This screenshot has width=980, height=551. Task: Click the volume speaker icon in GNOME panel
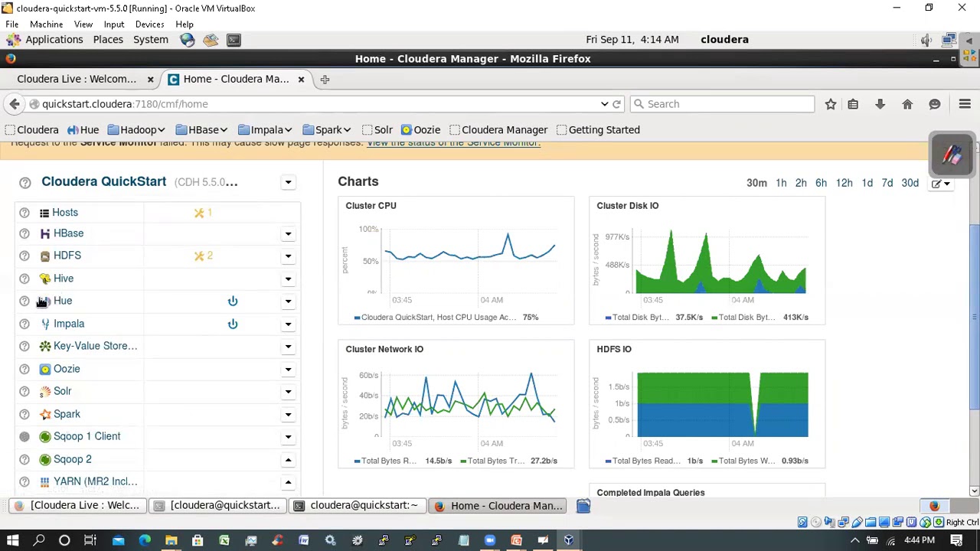(926, 40)
